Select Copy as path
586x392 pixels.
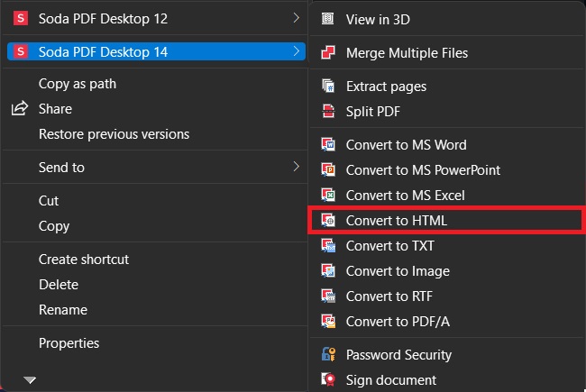pos(78,84)
